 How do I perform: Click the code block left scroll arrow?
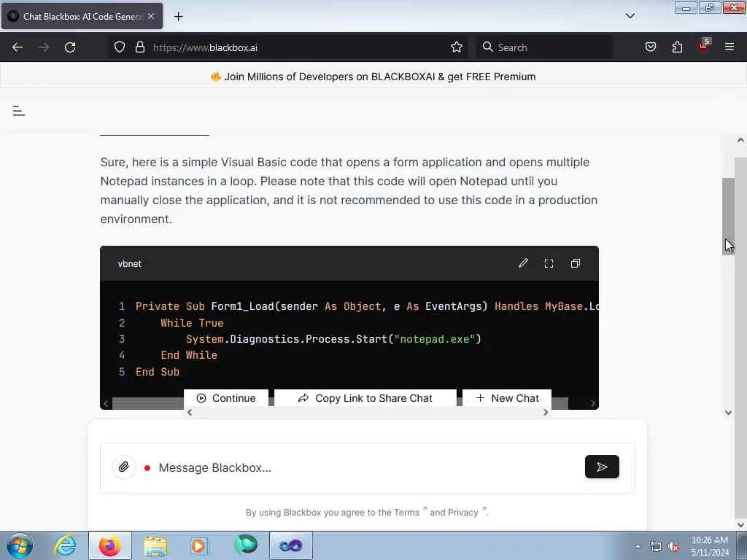point(106,404)
